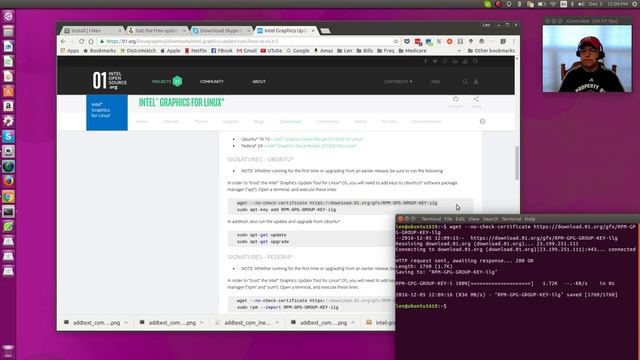
Task: Click the Twitter icon on 01.org top bar
Action: coord(435,61)
